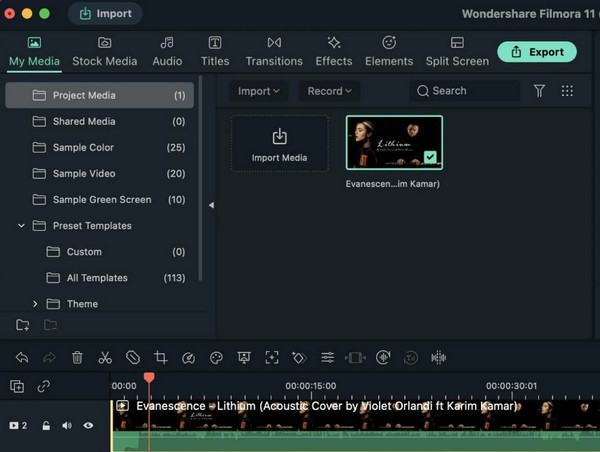This screenshot has height=452, width=600.
Task: Click the 00:00:15:00 timeline ruler mark
Action: click(311, 386)
